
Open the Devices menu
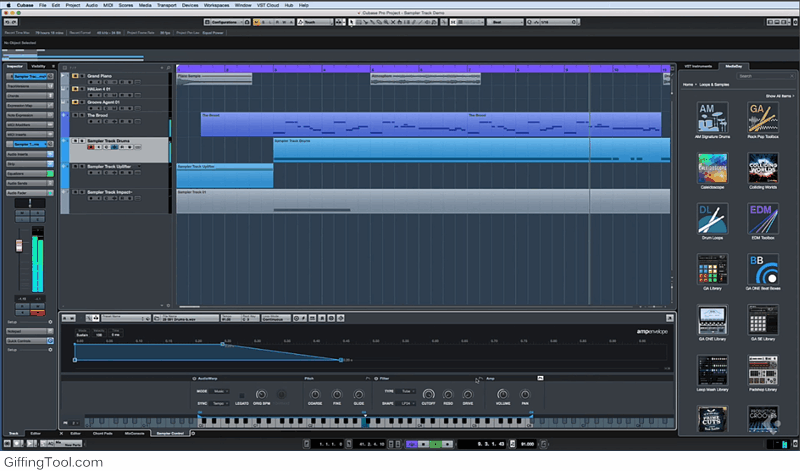190,5
